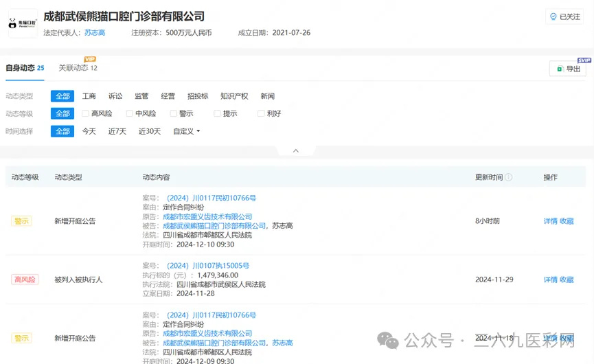Filter dynamic type by 监管
594x364 pixels.
[141, 96]
